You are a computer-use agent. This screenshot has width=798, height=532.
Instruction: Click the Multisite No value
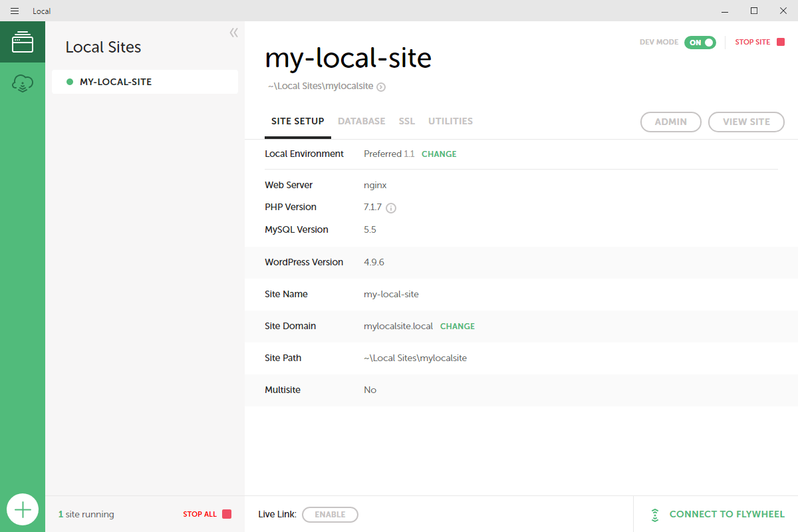(370, 390)
